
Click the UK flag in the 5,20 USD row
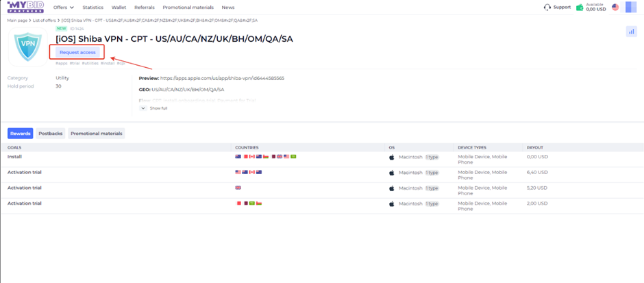pos(238,188)
